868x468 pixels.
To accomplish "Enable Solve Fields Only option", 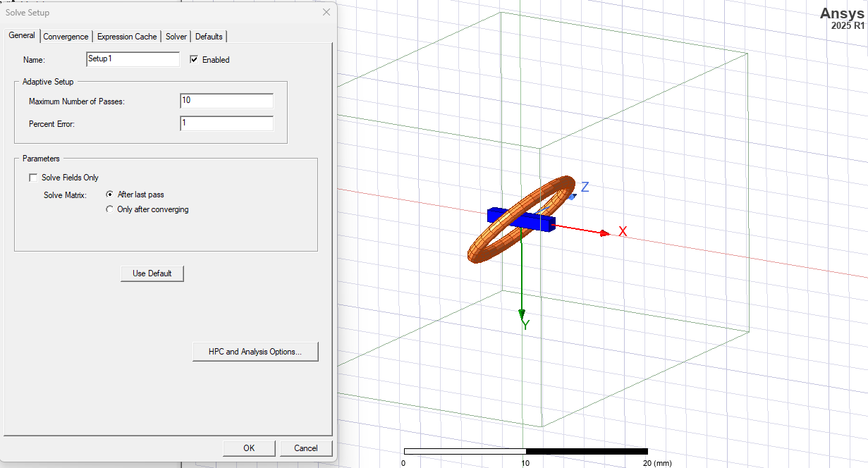I will [33, 177].
